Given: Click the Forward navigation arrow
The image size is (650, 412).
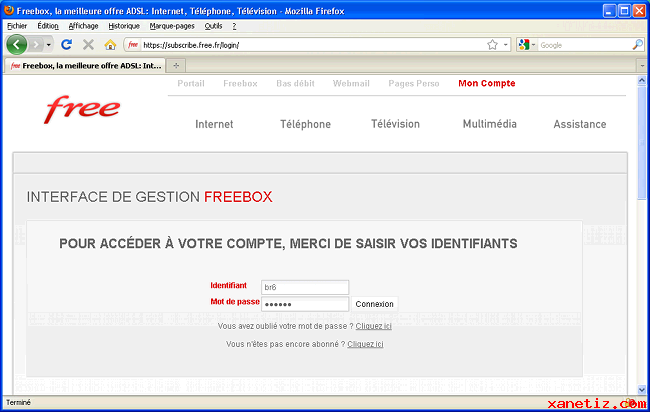Looking at the screenshot, I should click(x=36, y=44).
